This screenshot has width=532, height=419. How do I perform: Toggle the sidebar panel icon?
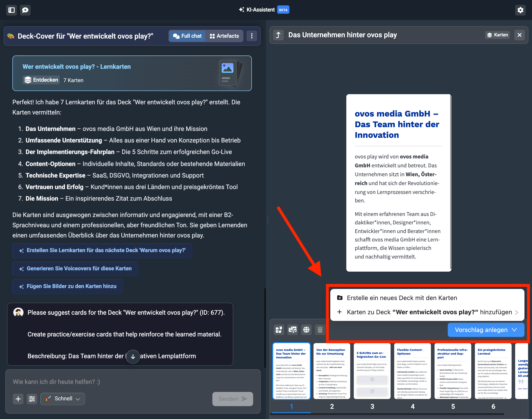point(12,10)
